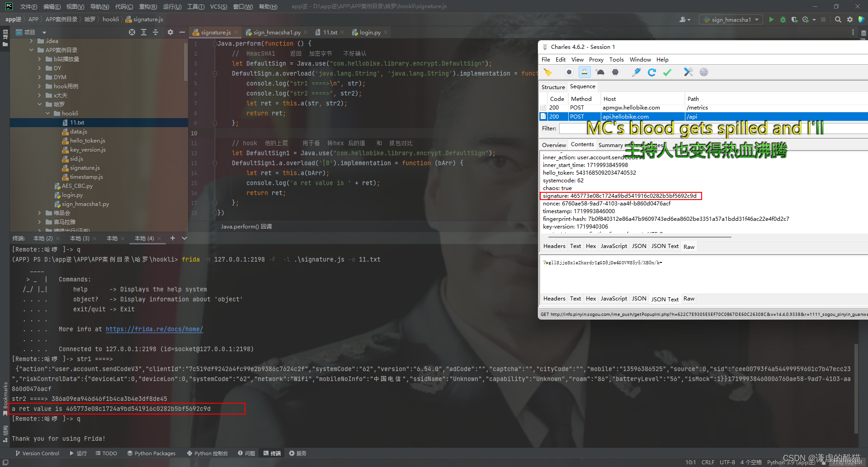Open Project view mode dropdown

pyautogui.click(x=44, y=33)
